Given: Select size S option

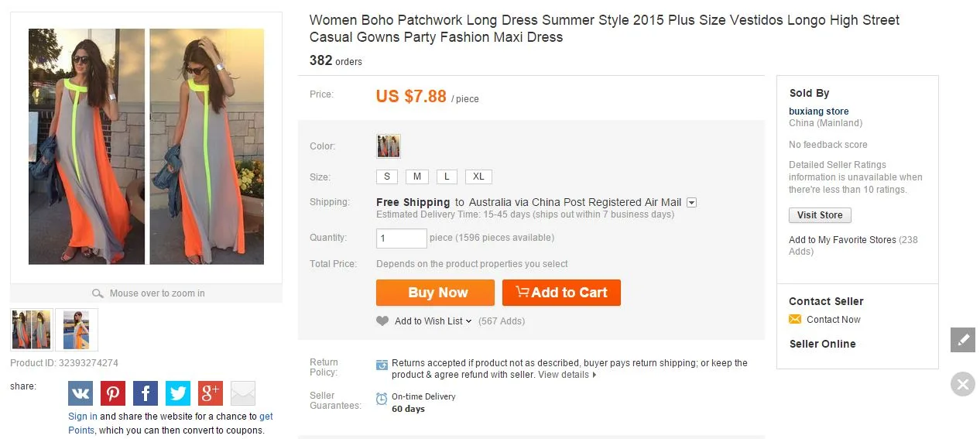Looking at the screenshot, I should tap(387, 177).
